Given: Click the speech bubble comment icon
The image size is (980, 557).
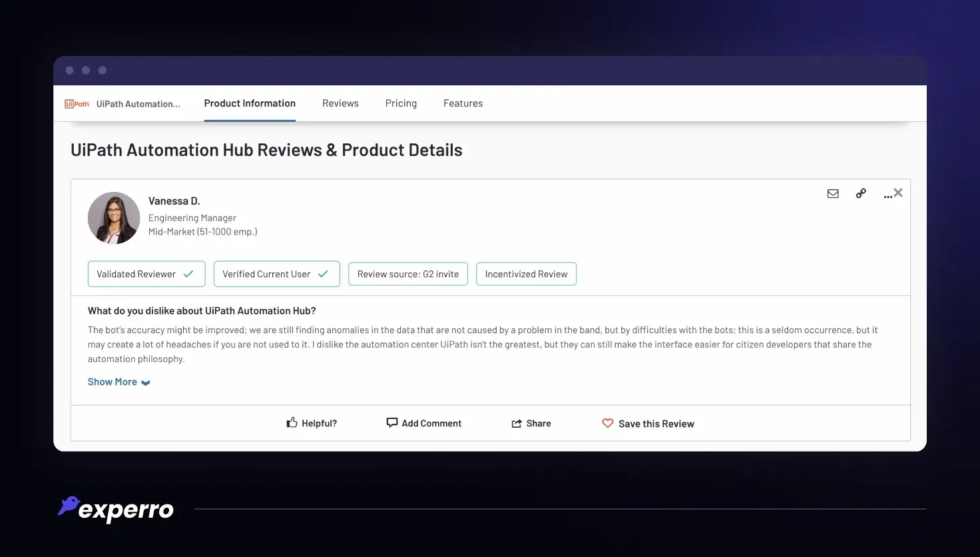Looking at the screenshot, I should click(x=392, y=422).
